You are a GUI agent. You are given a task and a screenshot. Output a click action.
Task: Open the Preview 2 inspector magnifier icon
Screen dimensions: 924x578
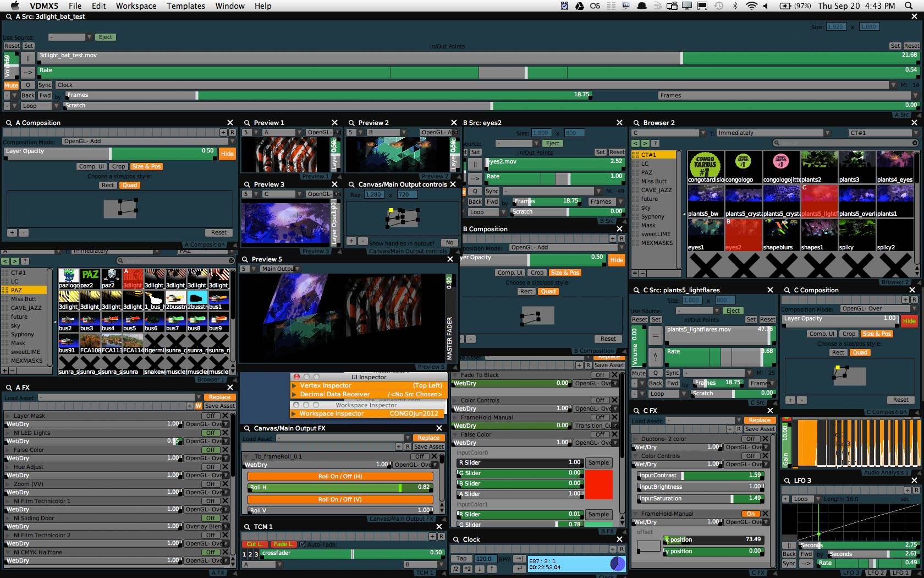click(x=351, y=123)
